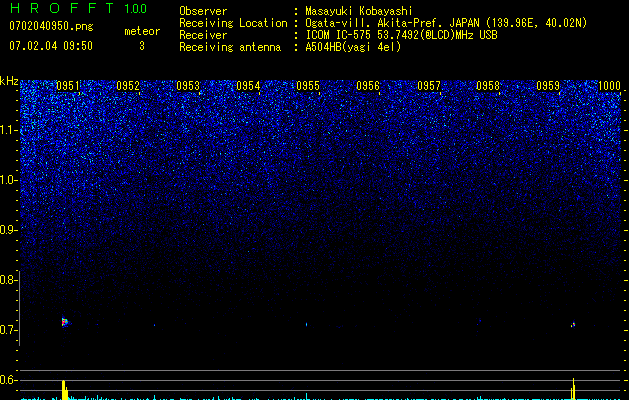Click the 1000 time marker
The height and width of the screenshot is (400, 629).
(x=609, y=86)
